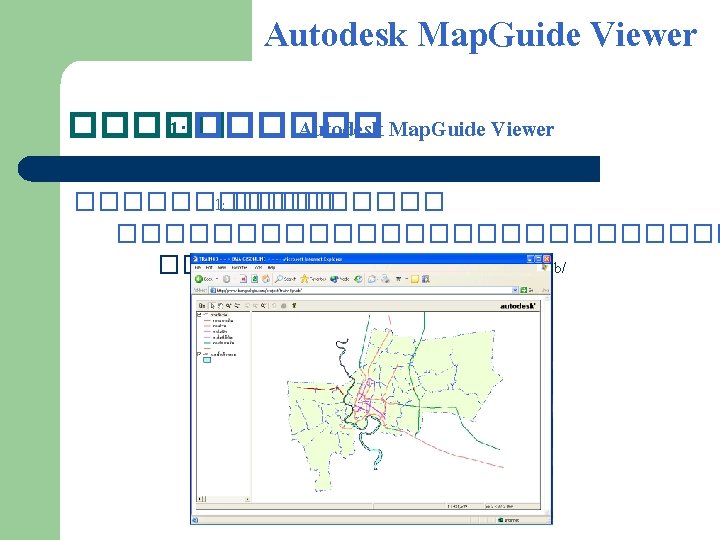Image resolution: width=720 pixels, height=540 pixels.
Task: Click the Forward arrow button in IE toolbar
Action: coord(226,279)
